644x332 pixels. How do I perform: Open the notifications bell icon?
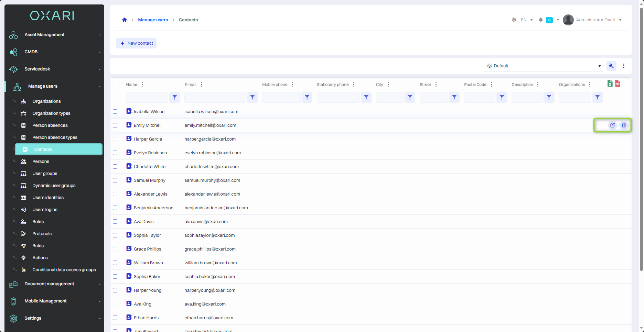(x=541, y=20)
